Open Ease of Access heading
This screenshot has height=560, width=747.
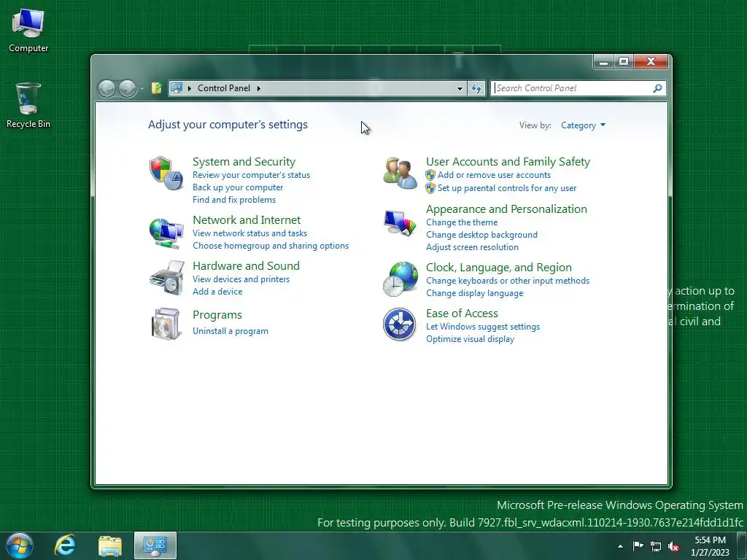click(x=462, y=314)
